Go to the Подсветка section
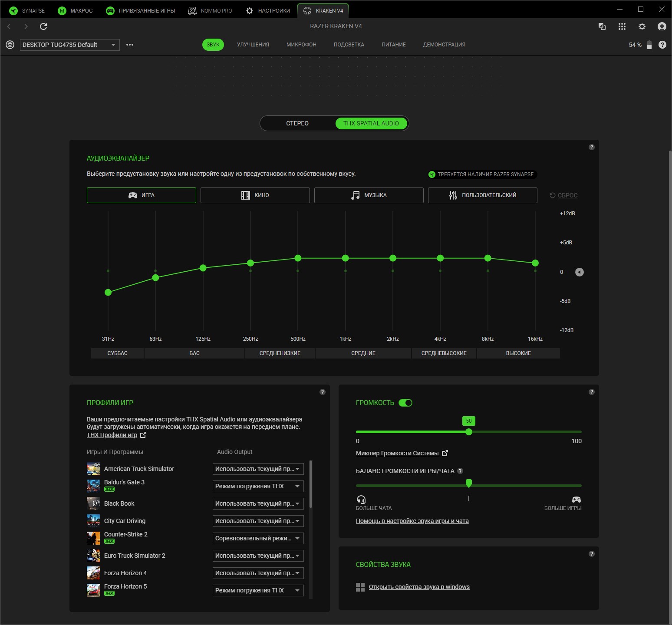Screen dimensions: 672x625 [349, 45]
